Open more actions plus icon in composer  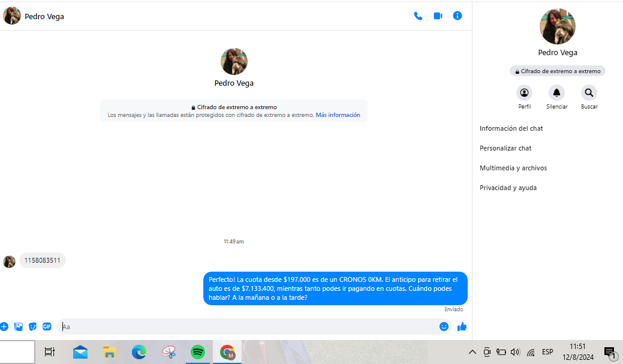pos(4,327)
